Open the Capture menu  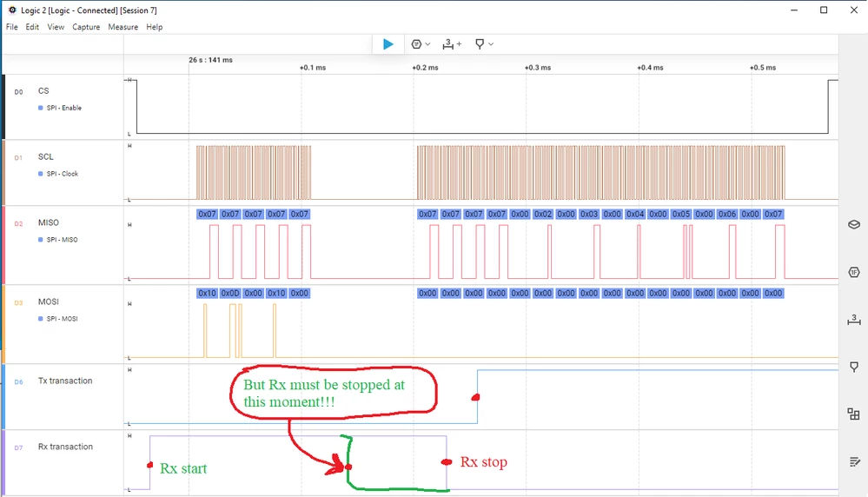pos(86,27)
